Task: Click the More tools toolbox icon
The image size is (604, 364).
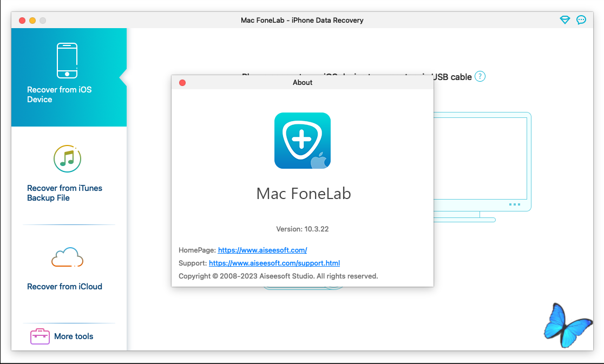Action: [x=40, y=336]
